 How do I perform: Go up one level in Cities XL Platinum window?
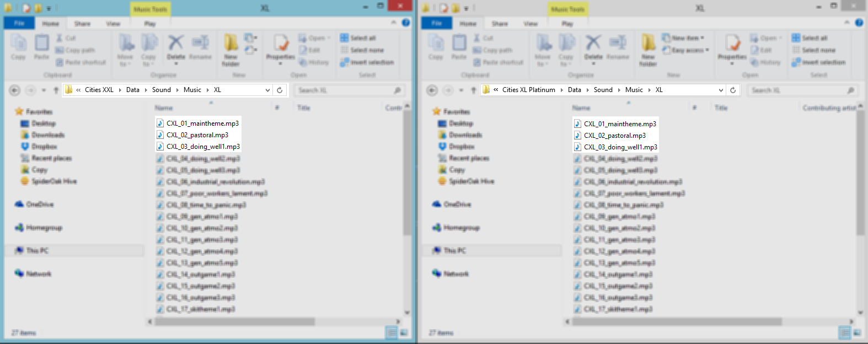point(473,90)
